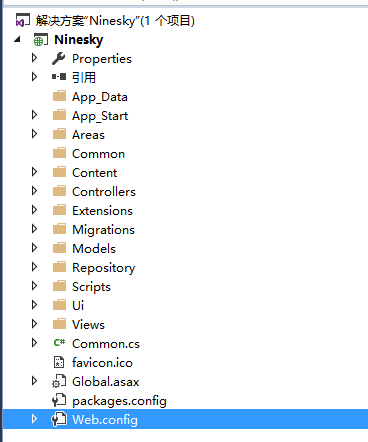Select the 解决方案"Ninesky" solution node

click(x=115, y=21)
